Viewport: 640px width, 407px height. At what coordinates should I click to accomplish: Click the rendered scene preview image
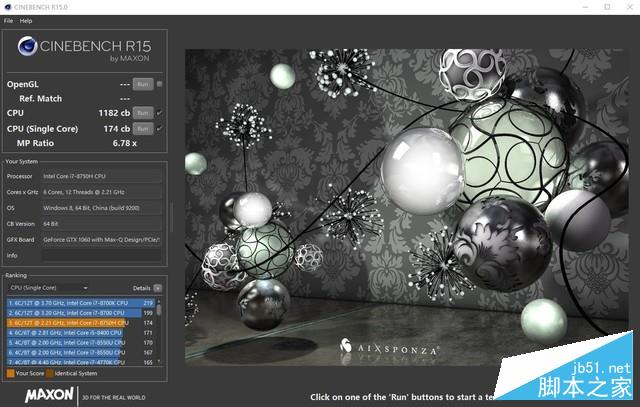pos(407,207)
